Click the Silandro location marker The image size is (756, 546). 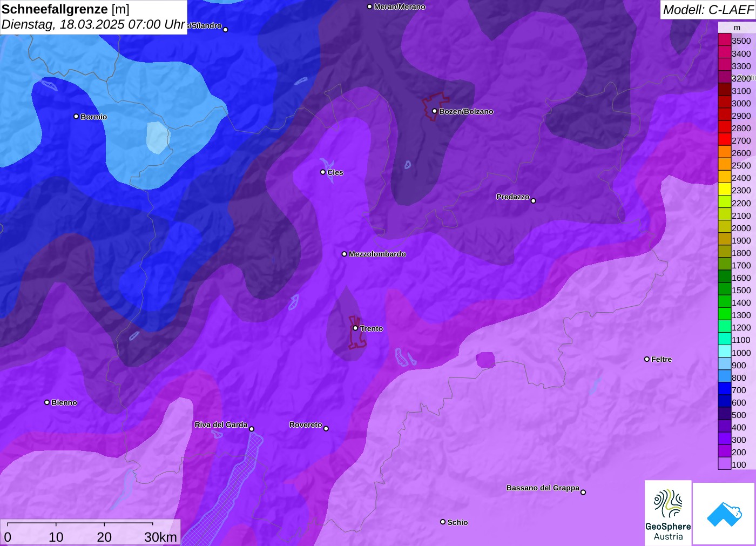click(x=226, y=30)
